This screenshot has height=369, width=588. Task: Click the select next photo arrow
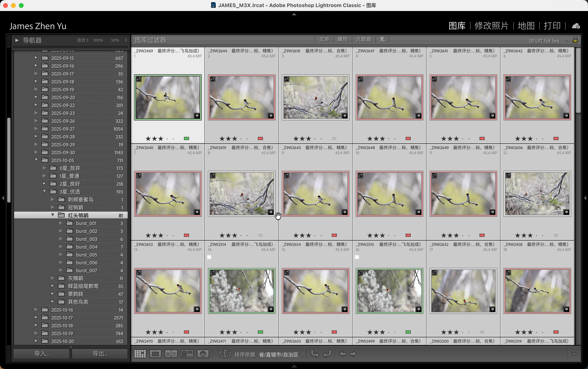pos(353,354)
